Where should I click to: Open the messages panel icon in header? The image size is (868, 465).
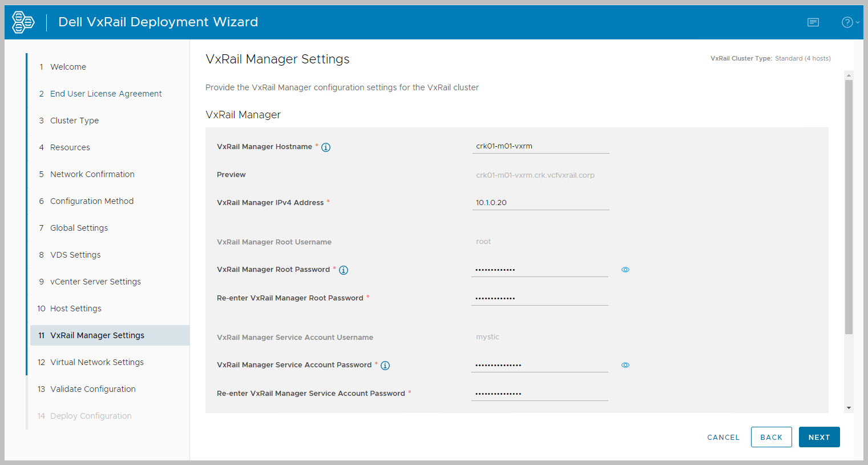pos(813,22)
